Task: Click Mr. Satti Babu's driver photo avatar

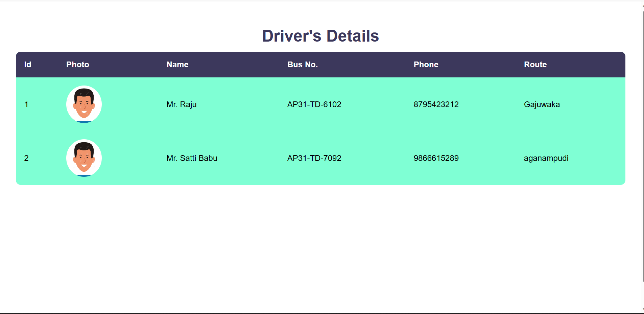Action: click(x=84, y=158)
